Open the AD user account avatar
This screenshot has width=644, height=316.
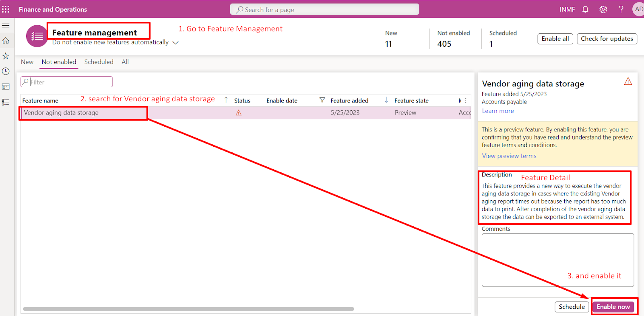tap(638, 9)
